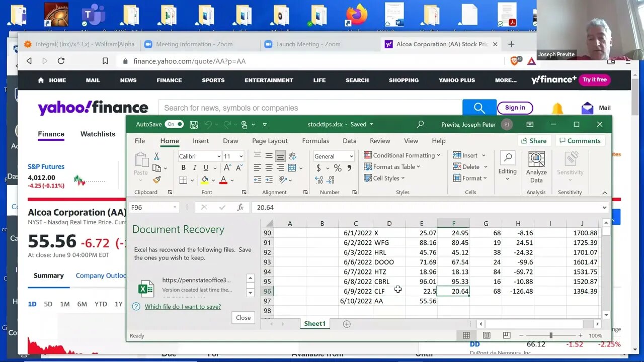
Task: Click the Increase Indent icon
Action: (269, 179)
